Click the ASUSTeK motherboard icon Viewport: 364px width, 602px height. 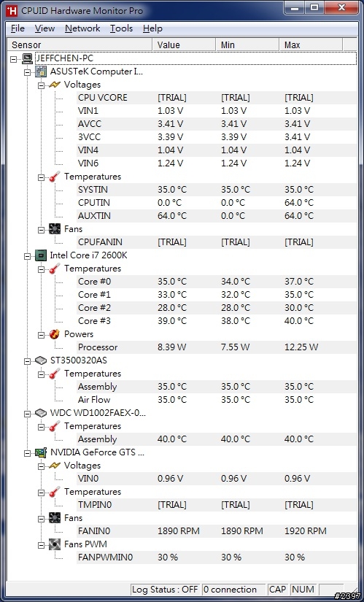coord(41,72)
